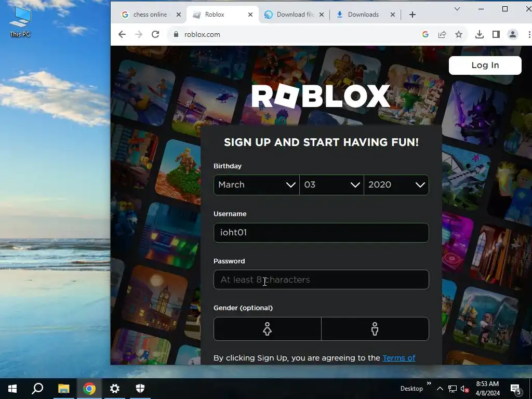Click the forward navigation arrow
The height and width of the screenshot is (399, 532).
(x=138, y=34)
